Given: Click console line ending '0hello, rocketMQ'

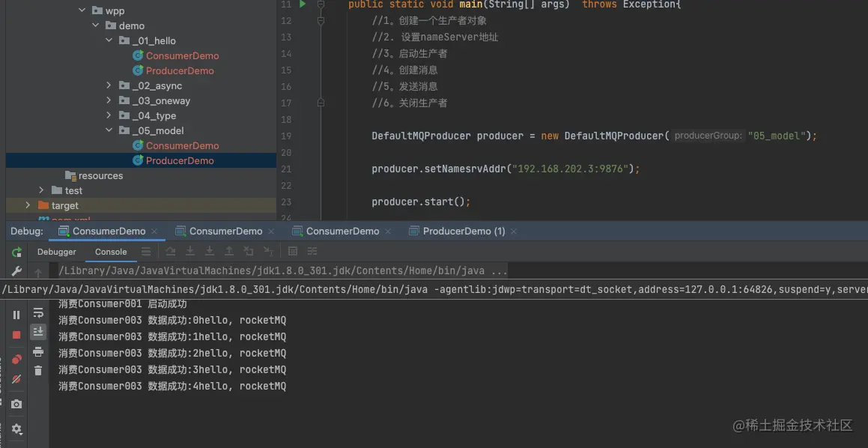Looking at the screenshot, I should point(172,320).
